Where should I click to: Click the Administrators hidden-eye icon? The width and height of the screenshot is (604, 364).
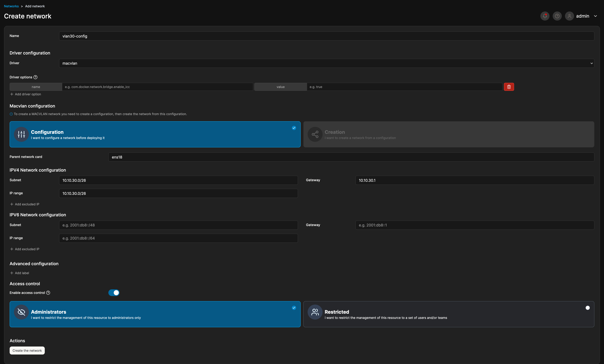21,312
